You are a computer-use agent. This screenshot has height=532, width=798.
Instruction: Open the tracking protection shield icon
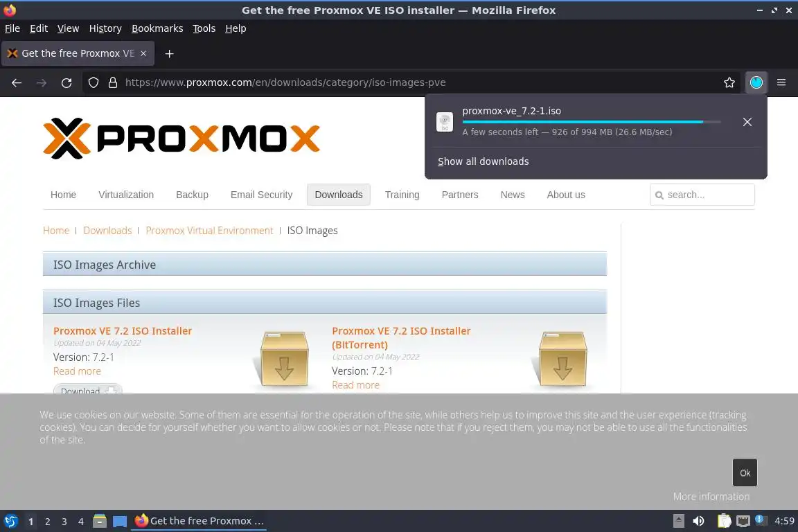point(93,82)
